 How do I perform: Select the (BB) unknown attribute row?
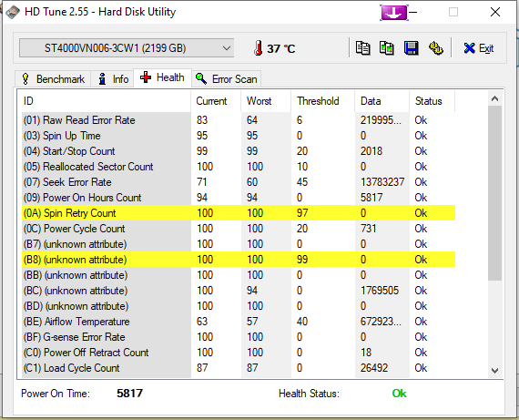click(239, 275)
